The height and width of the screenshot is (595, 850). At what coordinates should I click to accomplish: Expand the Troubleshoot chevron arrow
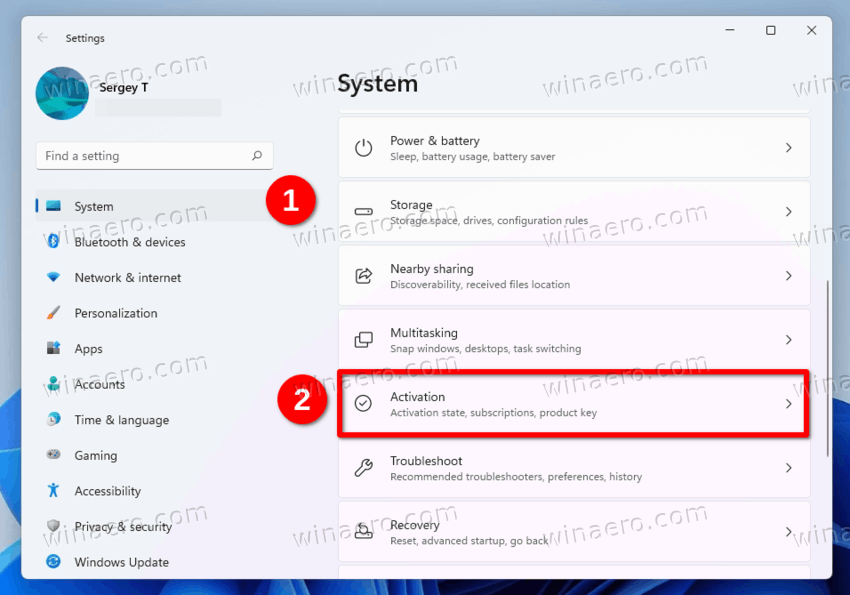(789, 468)
